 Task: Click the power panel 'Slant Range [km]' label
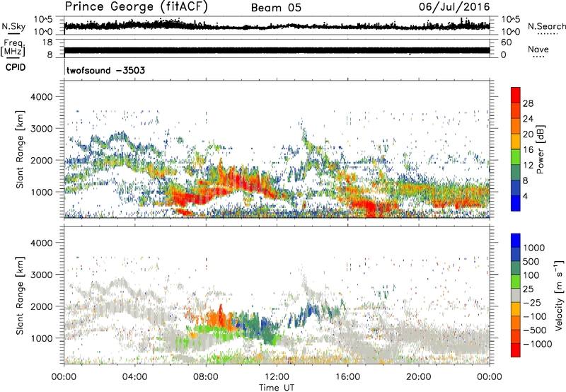click(20, 149)
